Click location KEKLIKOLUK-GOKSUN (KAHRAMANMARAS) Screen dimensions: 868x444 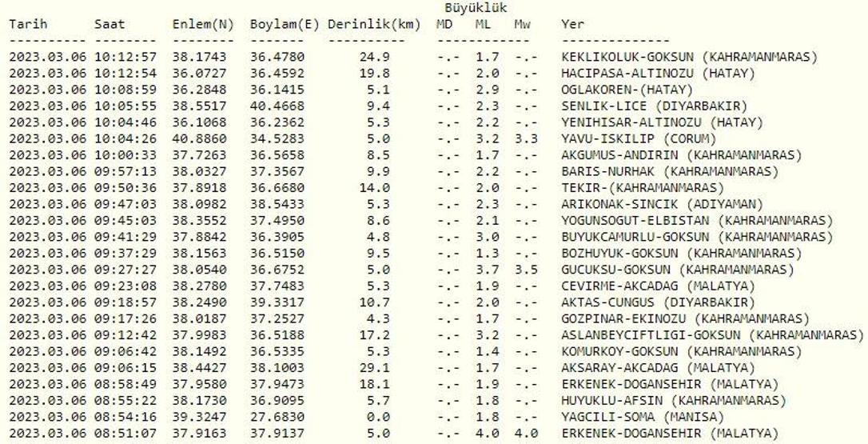coord(689,57)
